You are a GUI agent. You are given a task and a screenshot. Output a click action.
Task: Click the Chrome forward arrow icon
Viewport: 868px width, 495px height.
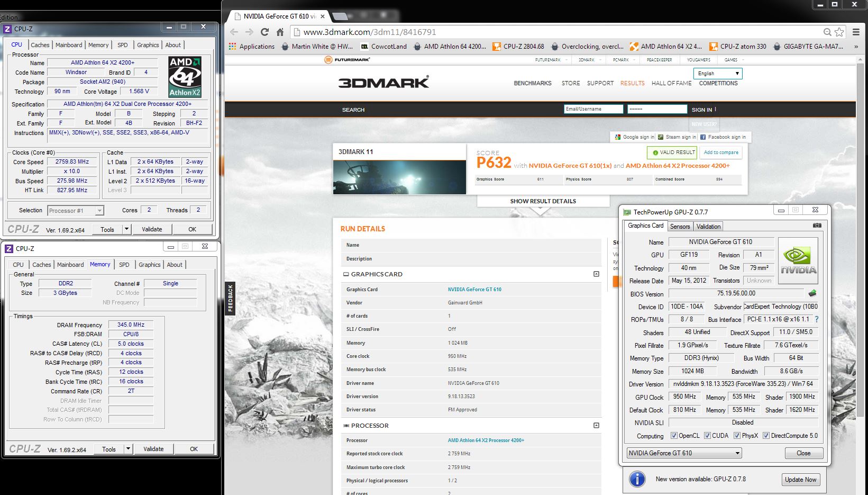[249, 32]
